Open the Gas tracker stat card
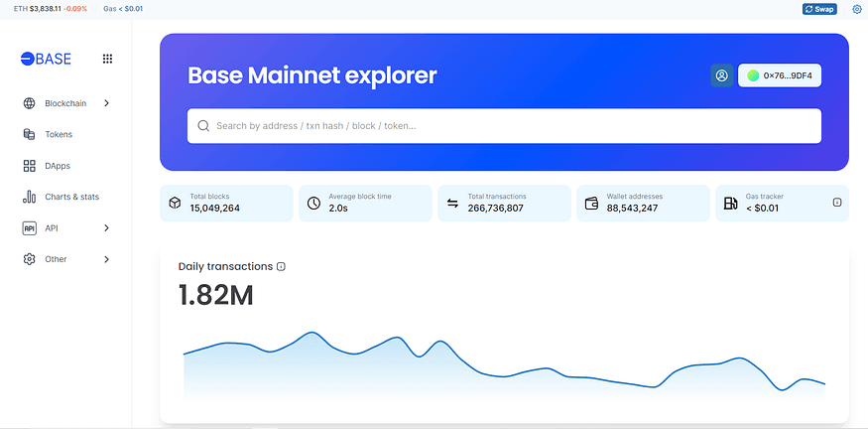 [x=783, y=204]
